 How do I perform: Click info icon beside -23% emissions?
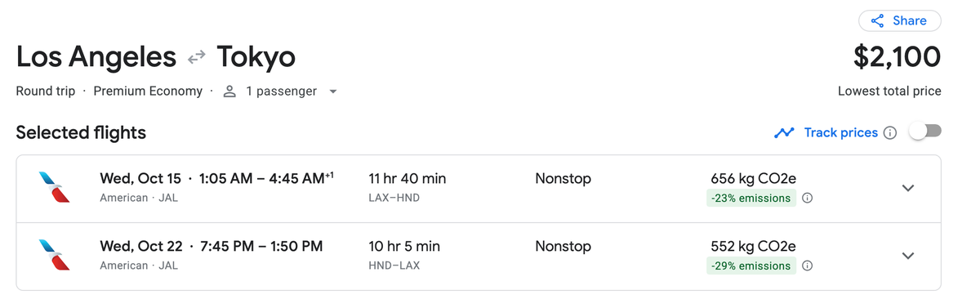coord(807,198)
